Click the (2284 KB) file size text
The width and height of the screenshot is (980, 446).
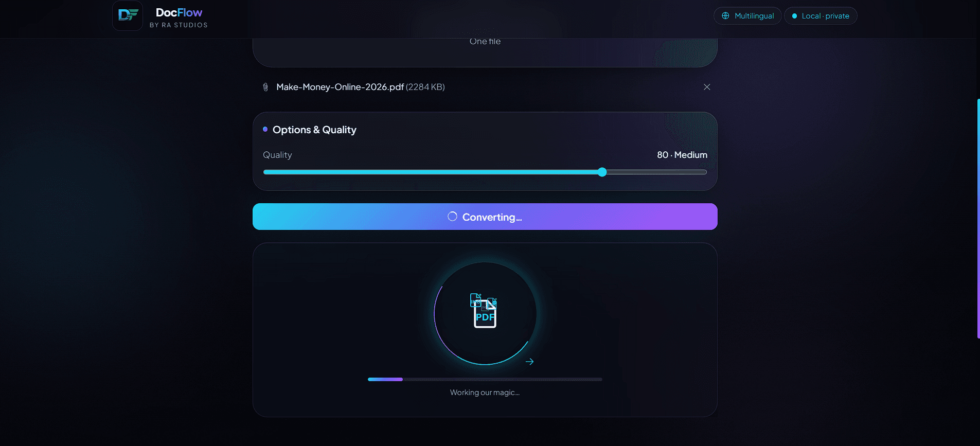click(425, 87)
